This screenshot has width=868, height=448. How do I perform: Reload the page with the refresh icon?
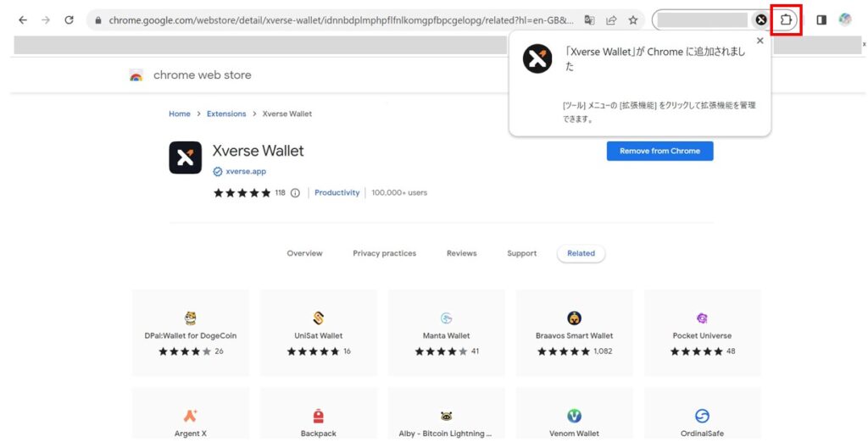coord(70,20)
